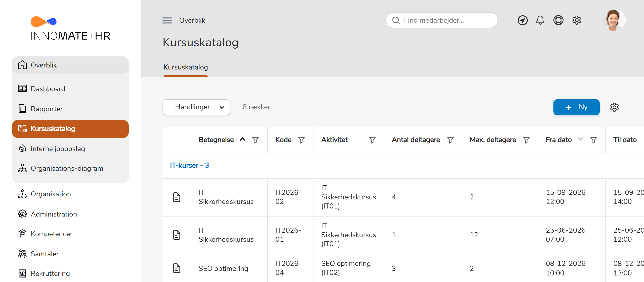The width and height of the screenshot is (644, 282).
Task: Open the hamburger menu icon
Action: 167,20
